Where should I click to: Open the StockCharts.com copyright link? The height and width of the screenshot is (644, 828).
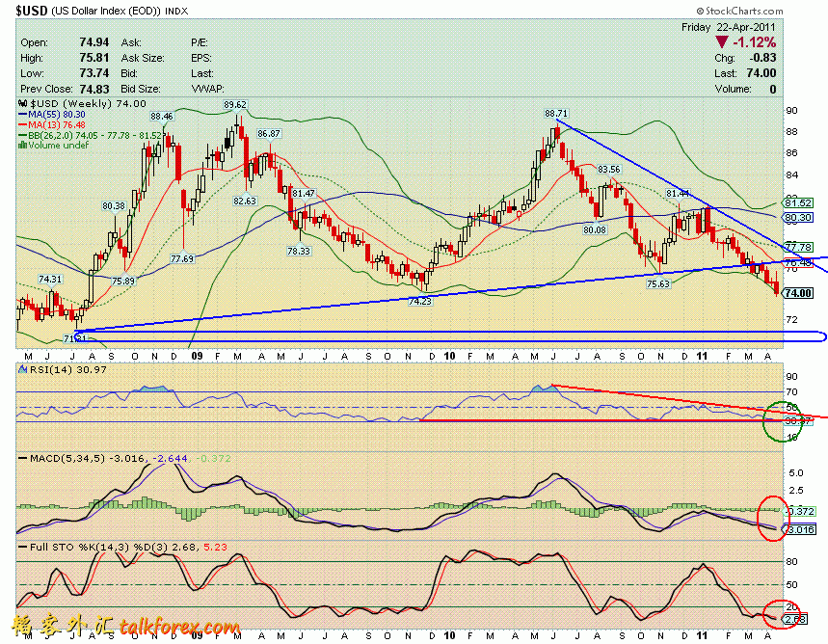pos(739,11)
